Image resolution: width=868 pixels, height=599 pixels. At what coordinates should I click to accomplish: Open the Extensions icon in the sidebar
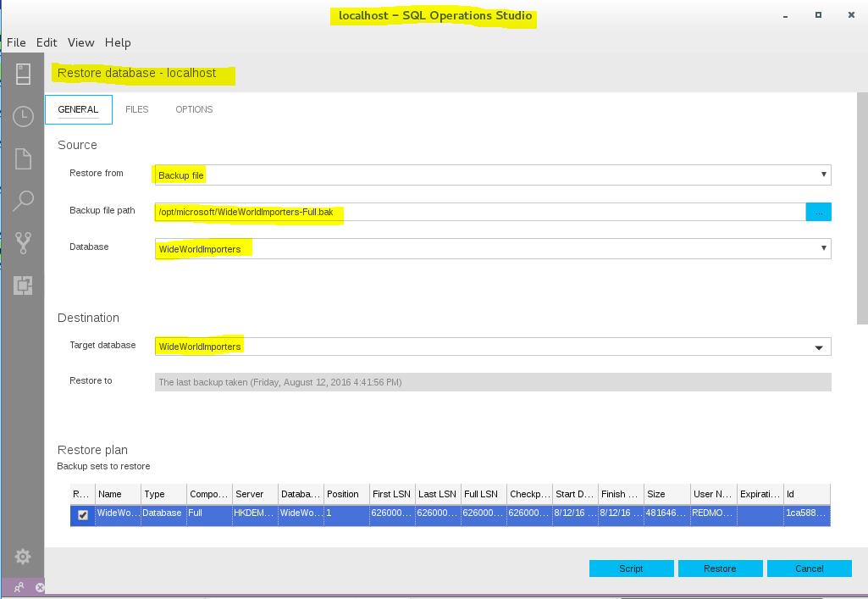coord(23,286)
